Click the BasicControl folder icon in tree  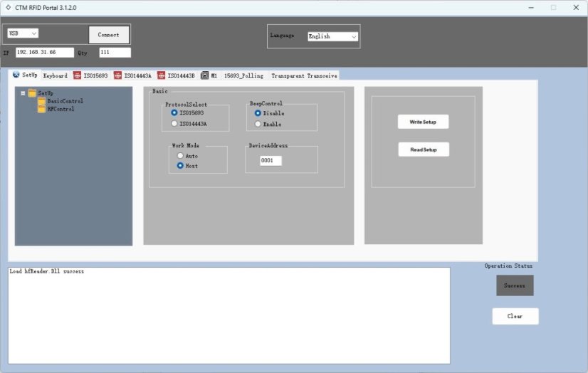41,101
